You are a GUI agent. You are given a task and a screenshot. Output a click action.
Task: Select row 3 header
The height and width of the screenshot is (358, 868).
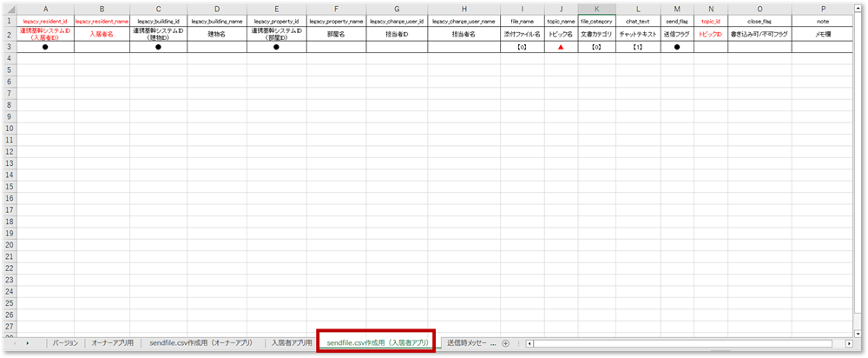(10, 47)
